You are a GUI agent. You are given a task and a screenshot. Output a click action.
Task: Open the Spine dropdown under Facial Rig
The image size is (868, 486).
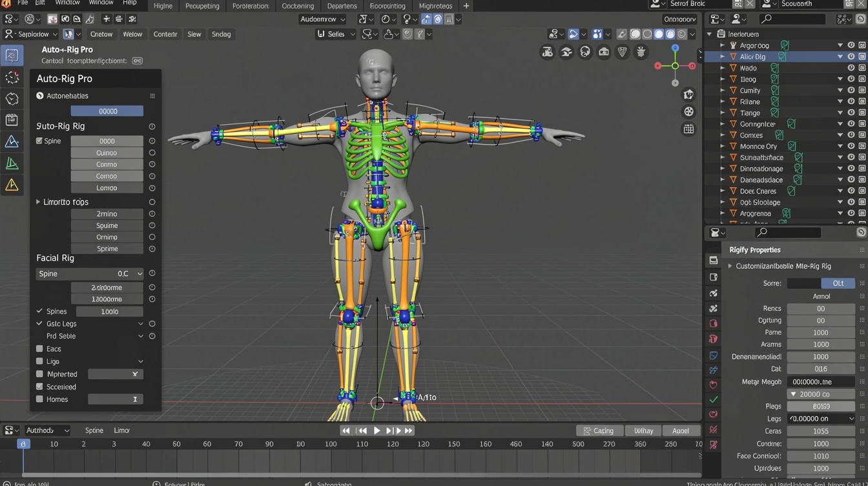click(89, 273)
